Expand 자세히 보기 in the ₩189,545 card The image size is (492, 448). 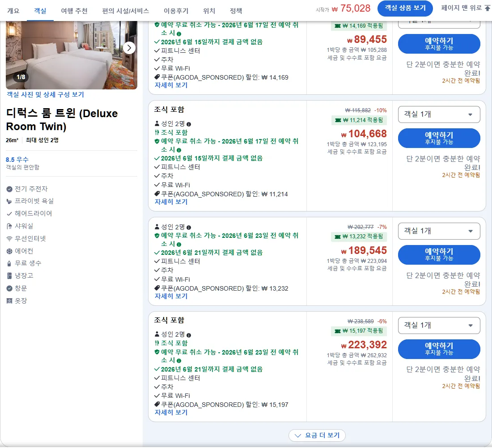171,296
